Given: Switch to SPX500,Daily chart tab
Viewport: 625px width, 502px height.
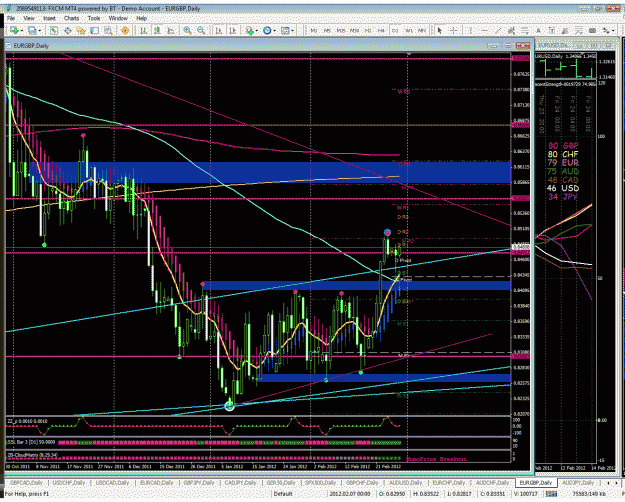Looking at the screenshot, I should (x=320, y=483).
